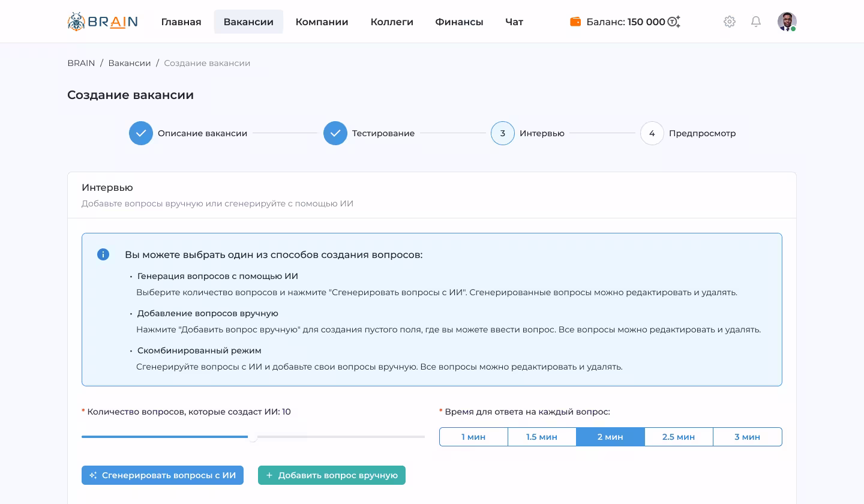Open notifications bell icon
This screenshot has width=864, height=504.
pos(756,22)
